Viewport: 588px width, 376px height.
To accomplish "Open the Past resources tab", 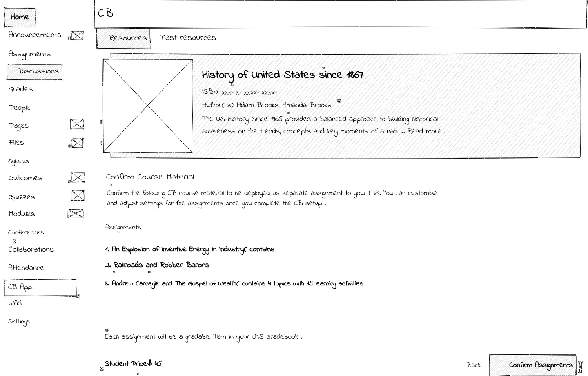I will (188, 38).
